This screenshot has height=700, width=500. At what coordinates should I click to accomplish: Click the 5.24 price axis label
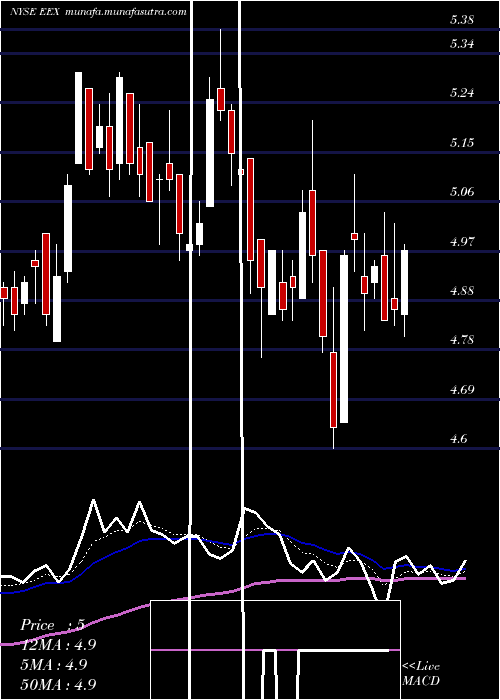[462, 93]
